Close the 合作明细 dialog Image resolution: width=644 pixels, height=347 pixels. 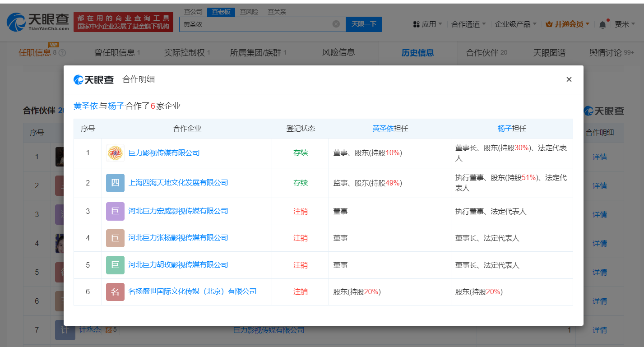point(569,79)
